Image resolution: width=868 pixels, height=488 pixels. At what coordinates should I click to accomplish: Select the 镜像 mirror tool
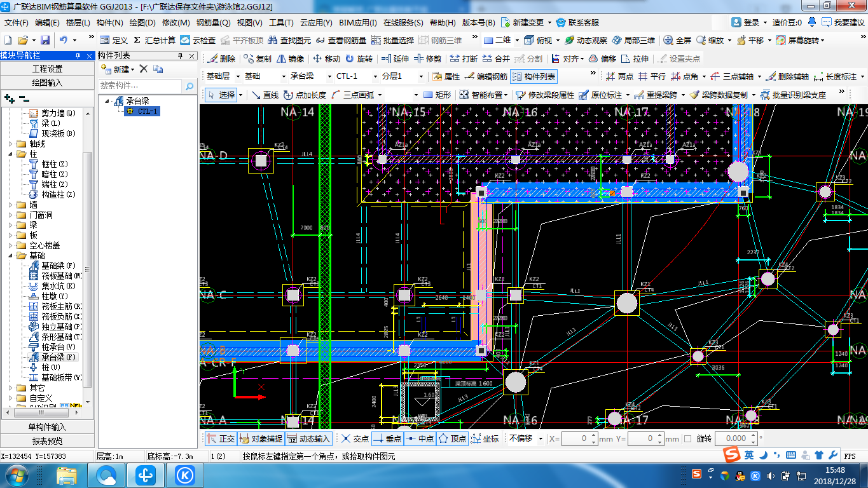click(x=290, y=58)
